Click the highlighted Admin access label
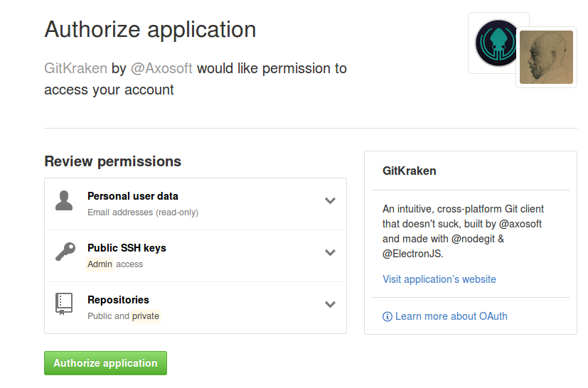588x388 pixels. 100,264
